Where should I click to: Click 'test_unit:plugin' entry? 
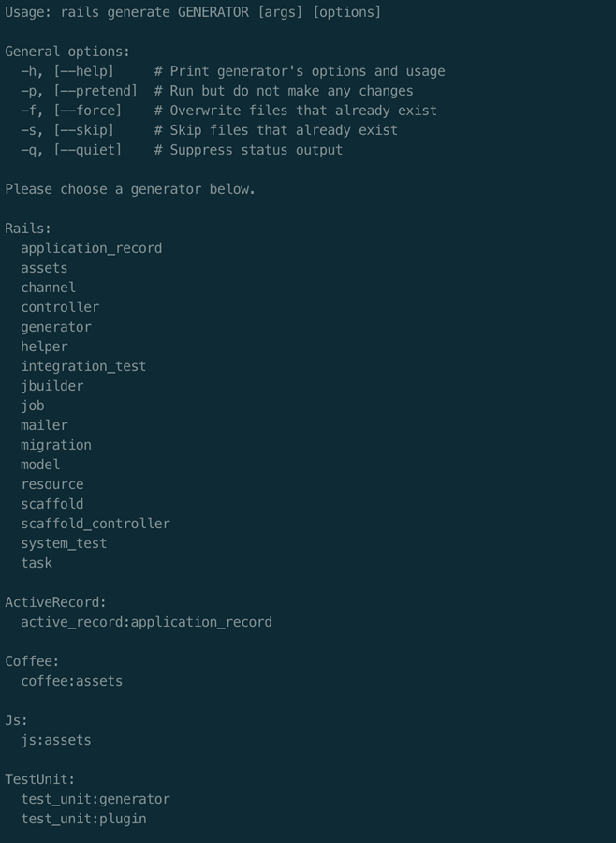(83, 819)
